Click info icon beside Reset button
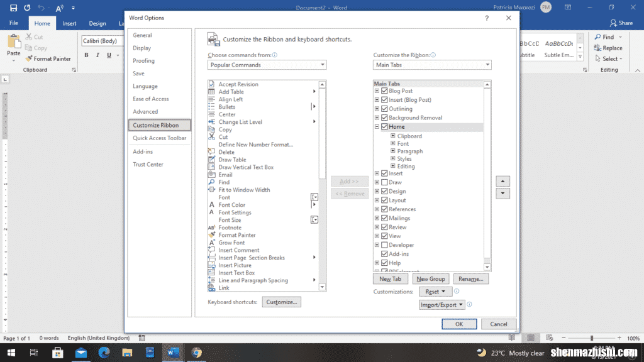 [457, 292]
